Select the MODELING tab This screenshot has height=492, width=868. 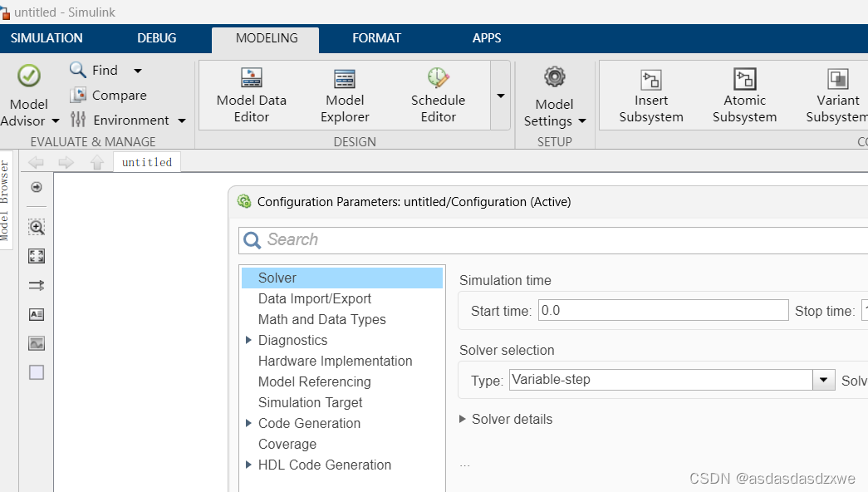267,39
